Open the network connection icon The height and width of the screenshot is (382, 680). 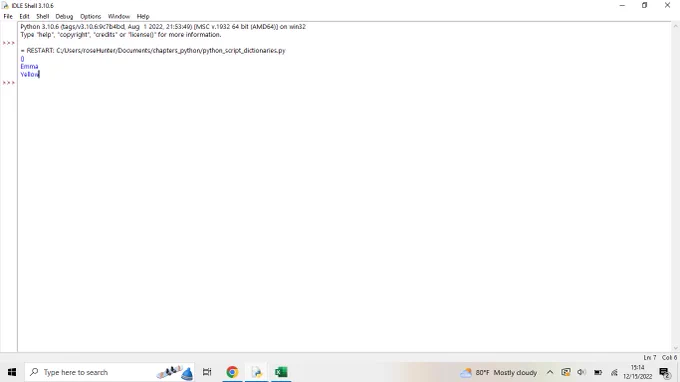(x=614, y=372)
